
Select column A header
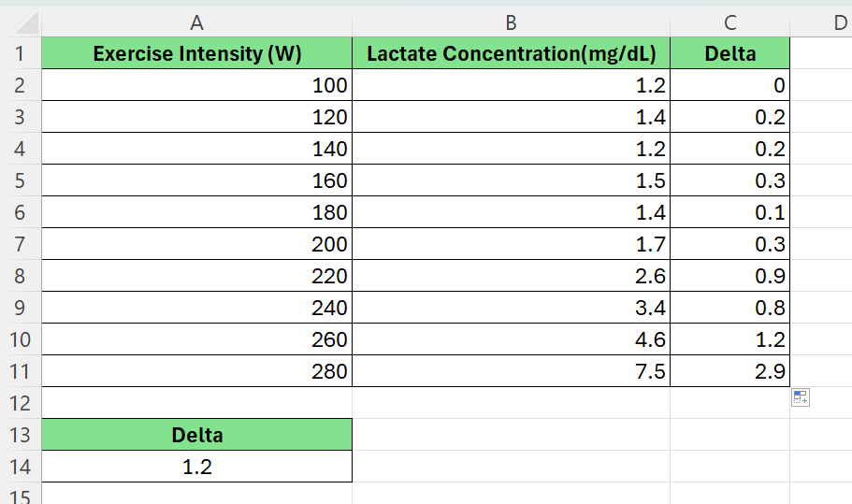pyautogui.click(x=196, y=23)
